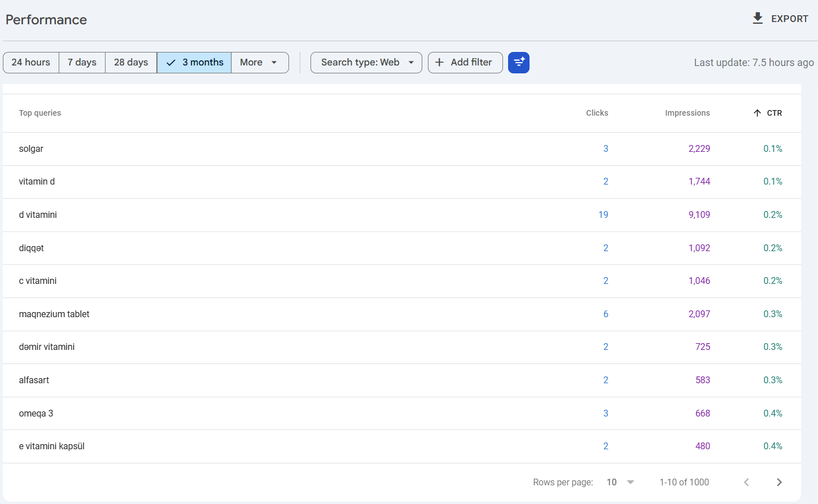The width and height of the screenshot is (818, 504).
Task: Select the 'omeqa 3' query
Action: [36, 414]
